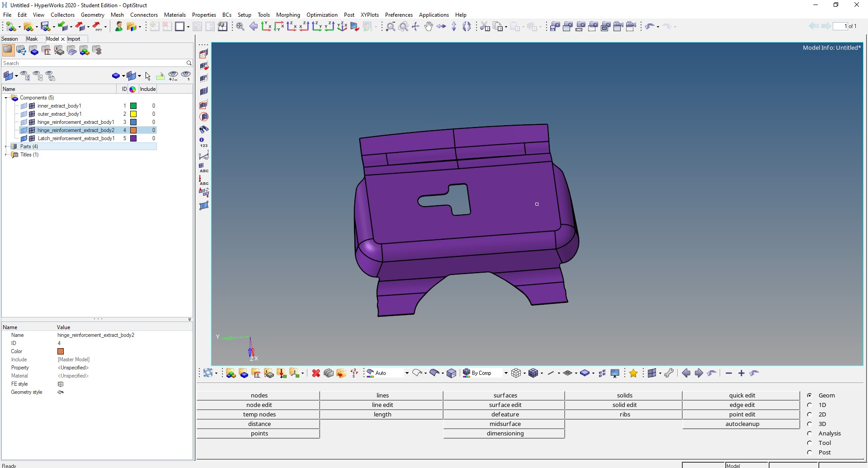
Task: Select the pan hand tool
Action: click(x=428, y=27)
